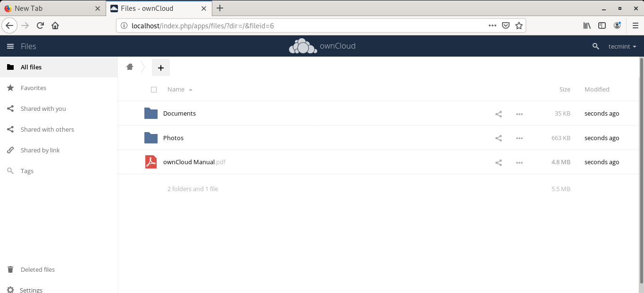Image resolution: width=644 pixels, height=293 pixels.
Task: Save page to Pocket icon
Action: pyautogui.click(x=506, y=25)
